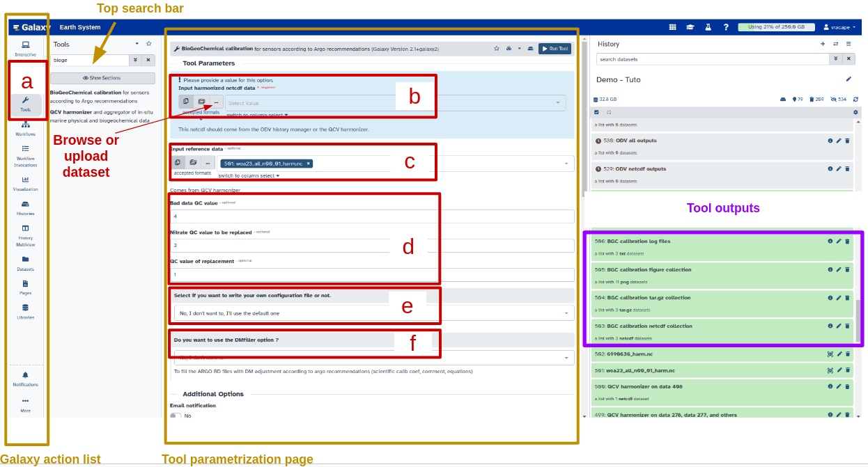Open the configuration file choice dropdown

[373, 313]
